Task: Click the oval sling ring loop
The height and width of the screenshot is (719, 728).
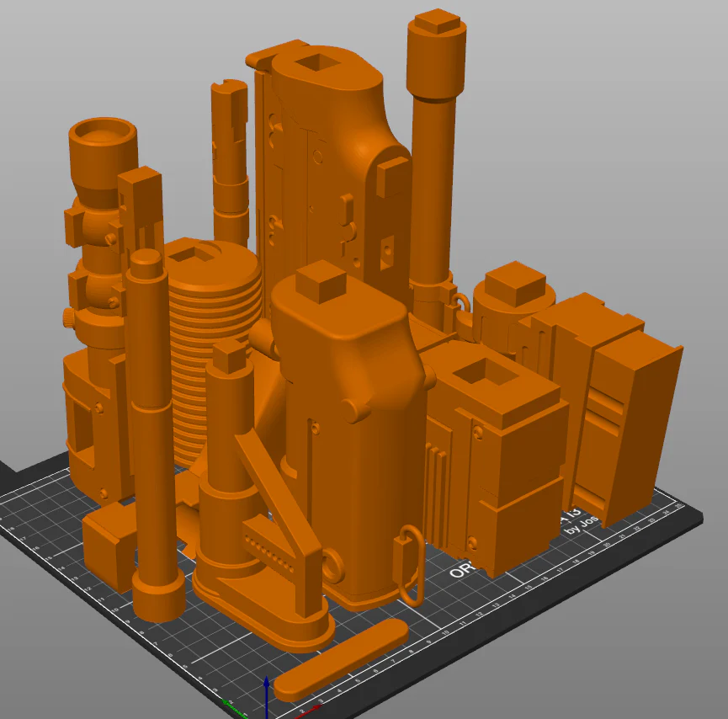Action: tap(411, 565)
